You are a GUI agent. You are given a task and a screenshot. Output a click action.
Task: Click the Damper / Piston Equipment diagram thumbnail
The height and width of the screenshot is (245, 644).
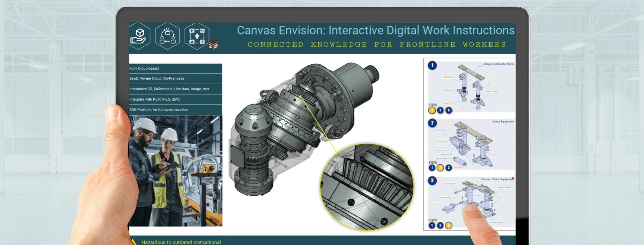(x=471, y=202)
